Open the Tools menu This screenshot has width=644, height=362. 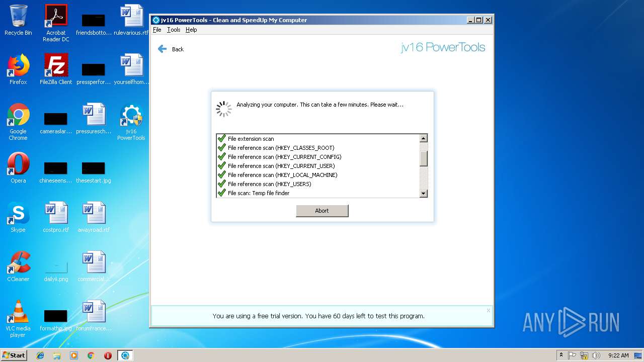tap(174, 30)
